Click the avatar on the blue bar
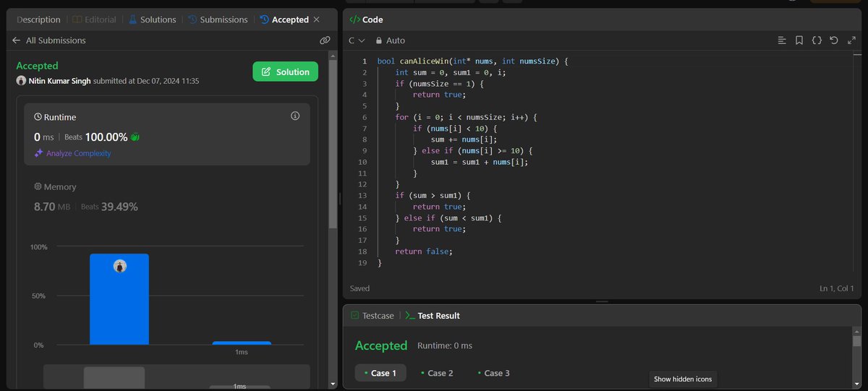This screenshot has width=868, height=391. 120,267
